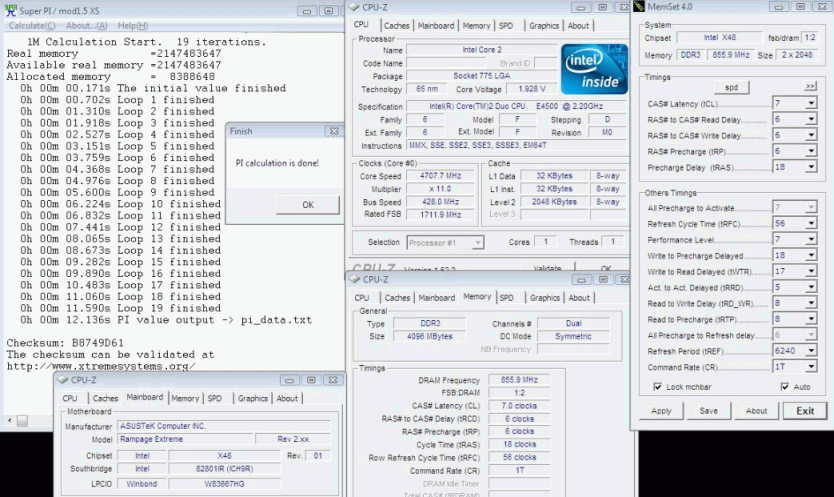This screenshot has height=497, width=834.
Task: Open the RAS# to CAS# Write Delay dropdown
Action: click(811, 135)
